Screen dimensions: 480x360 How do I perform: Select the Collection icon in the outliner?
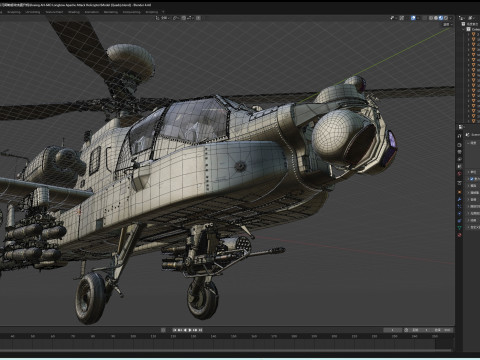coord(468,29)
